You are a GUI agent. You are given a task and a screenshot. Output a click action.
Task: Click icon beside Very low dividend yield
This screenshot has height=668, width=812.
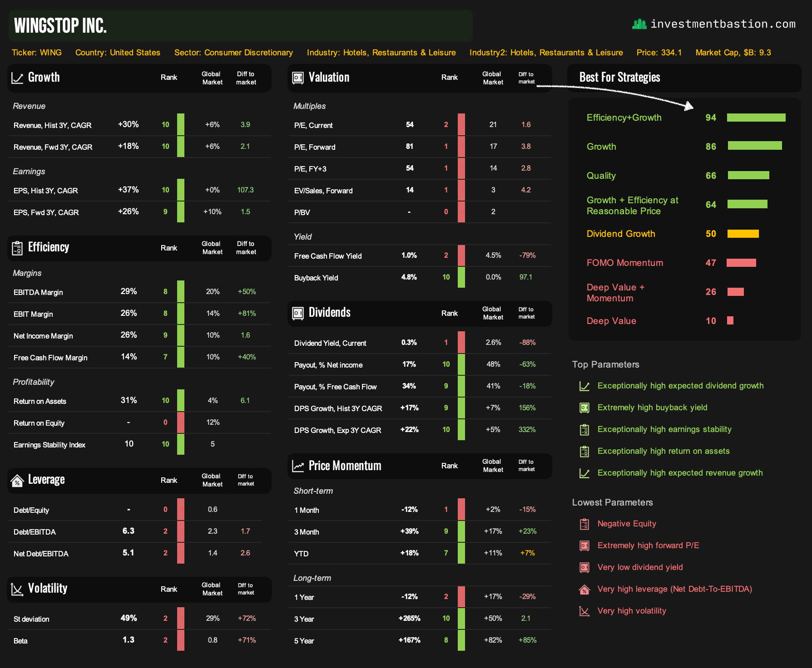(x=584, y=567)
